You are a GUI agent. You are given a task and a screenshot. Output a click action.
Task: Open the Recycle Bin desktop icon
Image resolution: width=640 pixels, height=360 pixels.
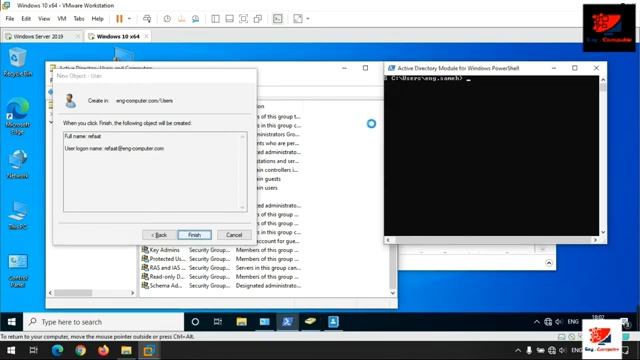click(x=18, y=62)
